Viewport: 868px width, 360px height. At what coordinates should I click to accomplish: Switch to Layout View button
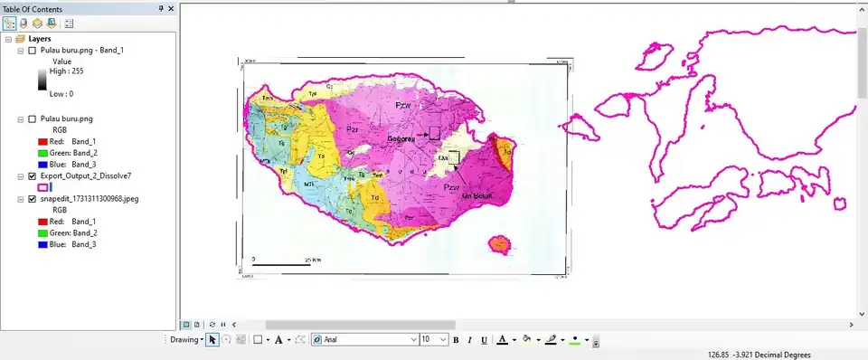[x=196, y=325]
